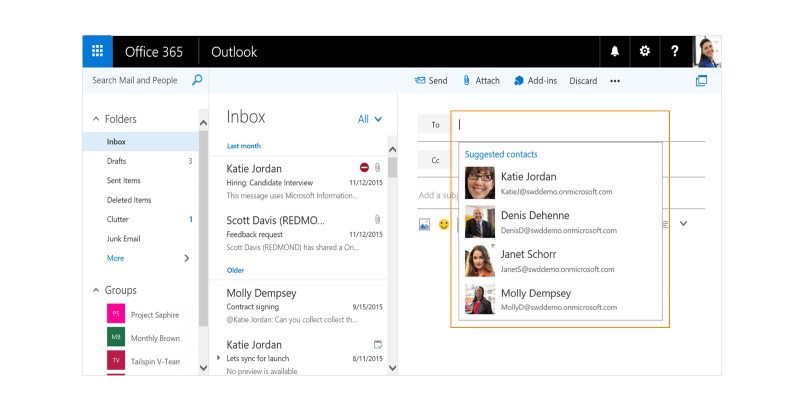Collapse the Groups section
The width and height of the screenshot is (806, 411).
point(96,290)
